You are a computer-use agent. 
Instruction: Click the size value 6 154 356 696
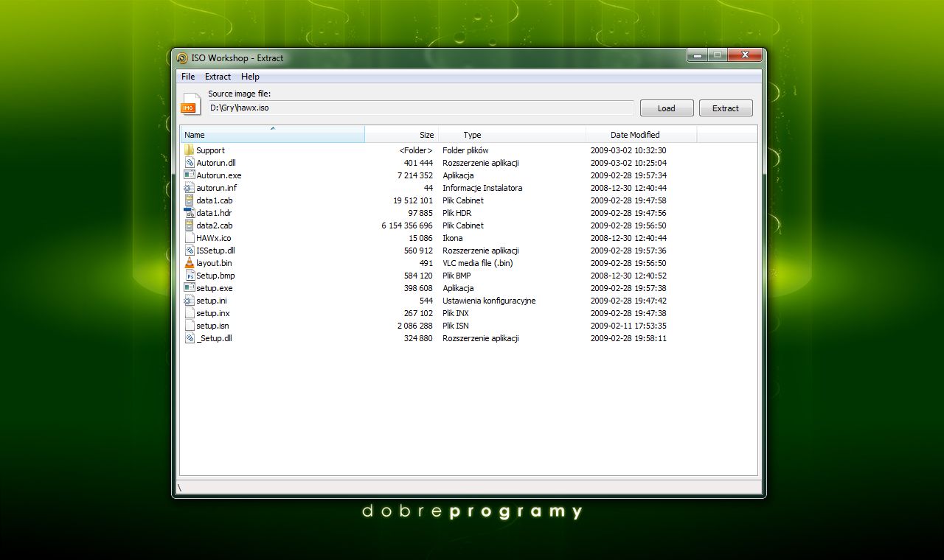coord(407,225)
